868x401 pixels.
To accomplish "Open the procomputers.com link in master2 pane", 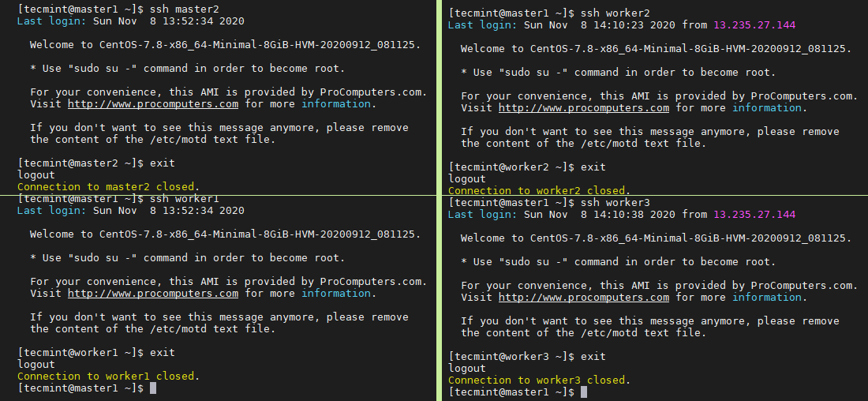I will click(x=153, y=104).
